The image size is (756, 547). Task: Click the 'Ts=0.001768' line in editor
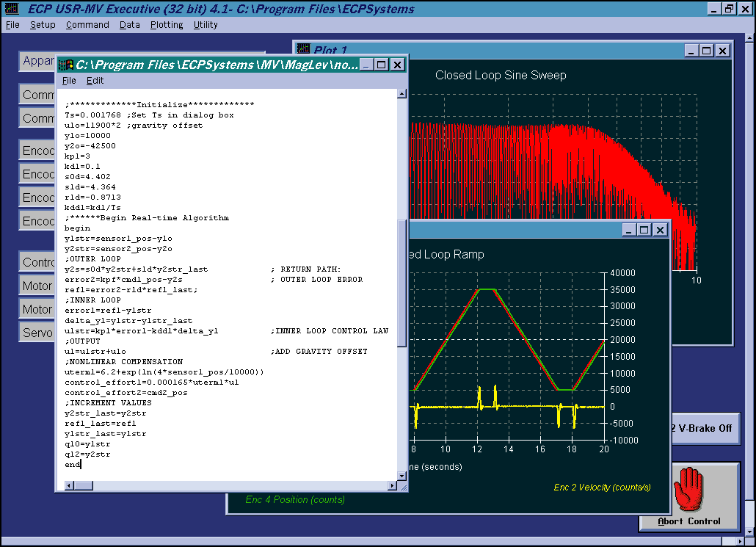(x=149, y=115)
